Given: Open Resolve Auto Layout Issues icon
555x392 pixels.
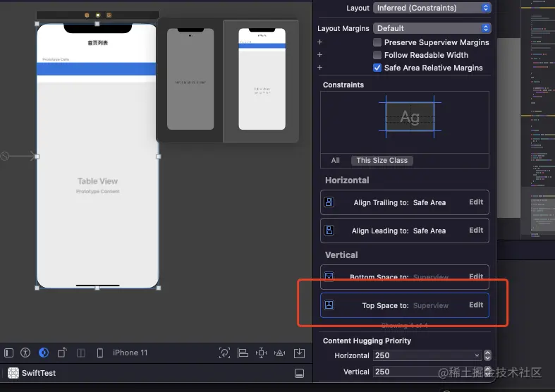Looking at the screenshot, I should point(280,353).
